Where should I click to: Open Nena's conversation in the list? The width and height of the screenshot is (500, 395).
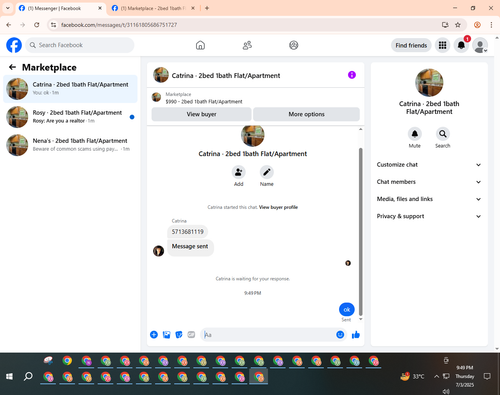[70, 145]
